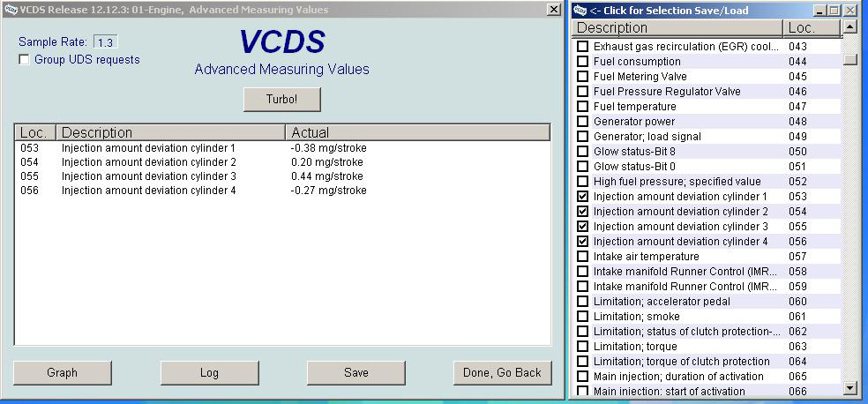Uncheck Injection amount deviation cylinder 3
This screenshot has height=404, width=868.
(x=582, y=226)
